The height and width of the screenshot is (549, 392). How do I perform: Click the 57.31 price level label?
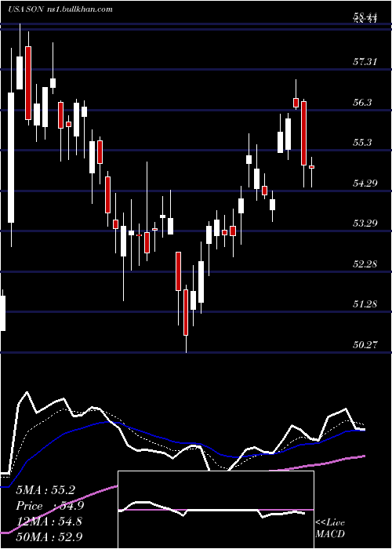coord(365,62)
